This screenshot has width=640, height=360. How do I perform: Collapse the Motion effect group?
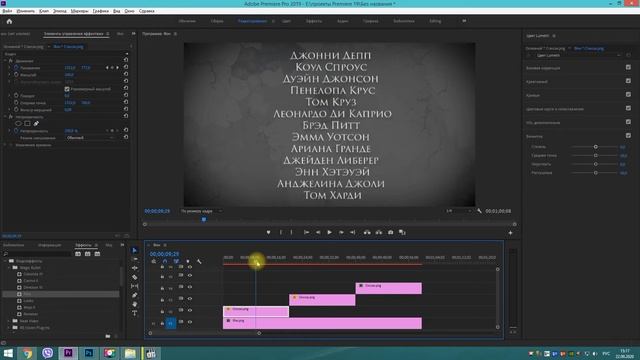[5, 61]
